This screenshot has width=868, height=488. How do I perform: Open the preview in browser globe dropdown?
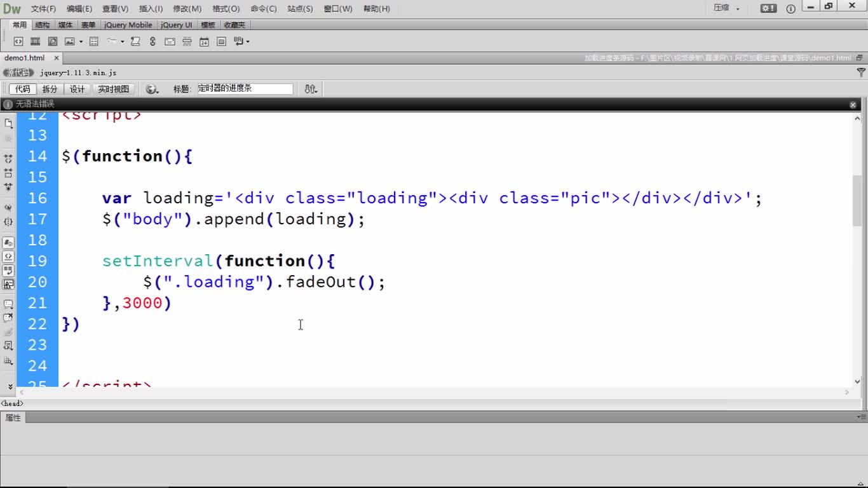[x=152, y=90]
